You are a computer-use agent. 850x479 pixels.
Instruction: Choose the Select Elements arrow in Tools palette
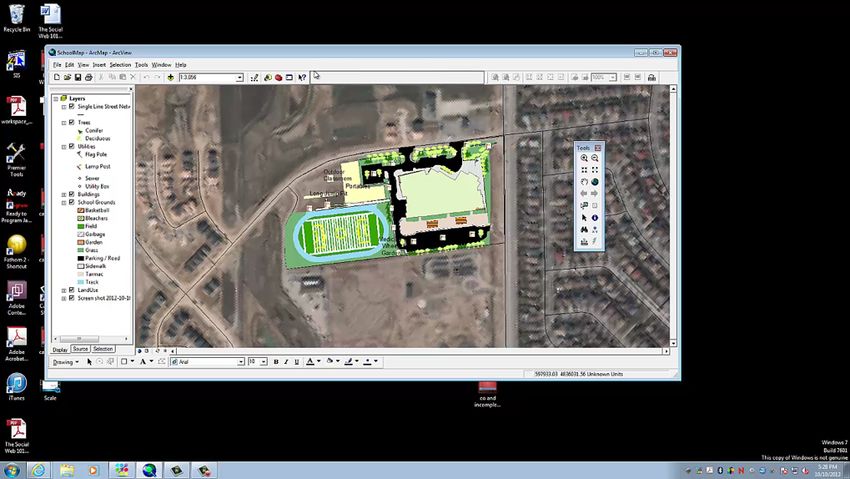click(584, 218)
